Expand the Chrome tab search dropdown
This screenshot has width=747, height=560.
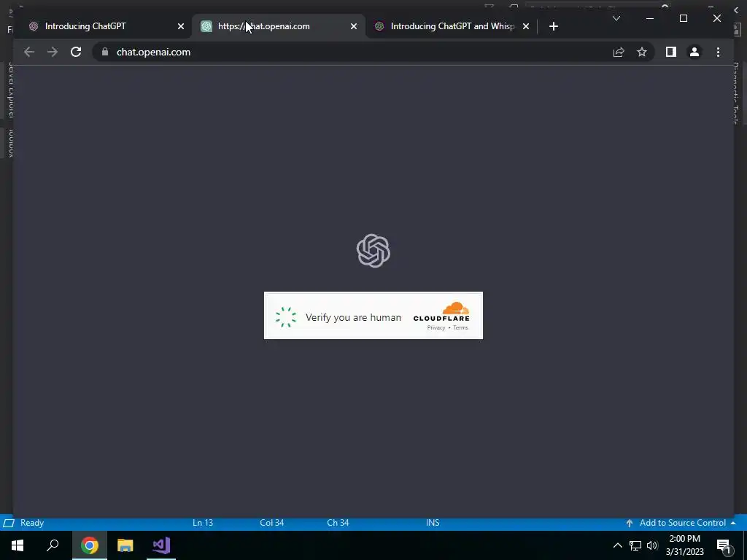click(616, 18)
